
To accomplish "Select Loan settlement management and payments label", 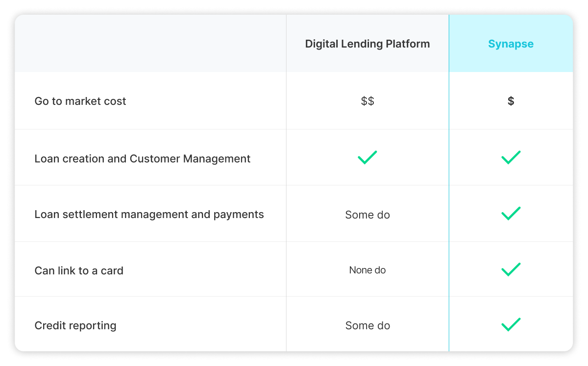I will click(149, 214).
